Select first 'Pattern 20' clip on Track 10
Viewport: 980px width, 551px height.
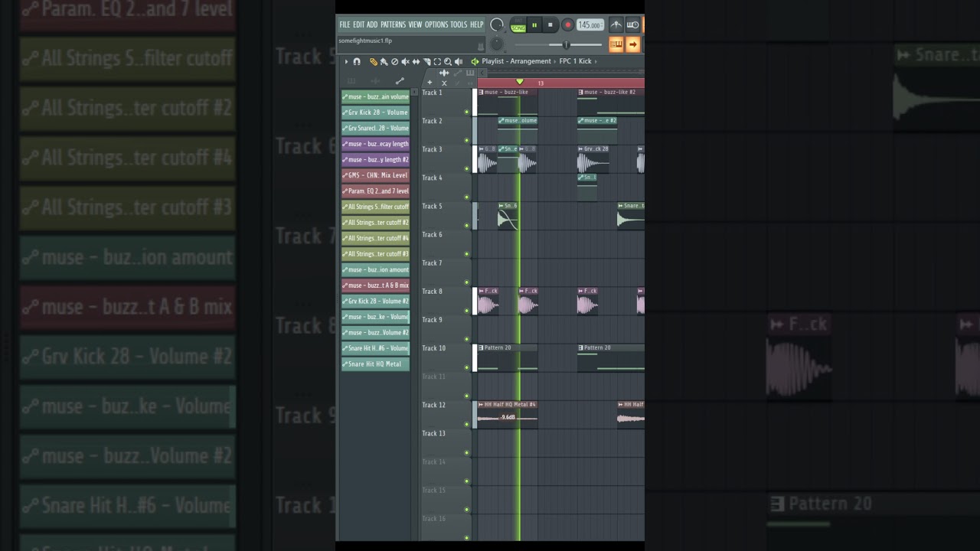(x=507, y=358)
